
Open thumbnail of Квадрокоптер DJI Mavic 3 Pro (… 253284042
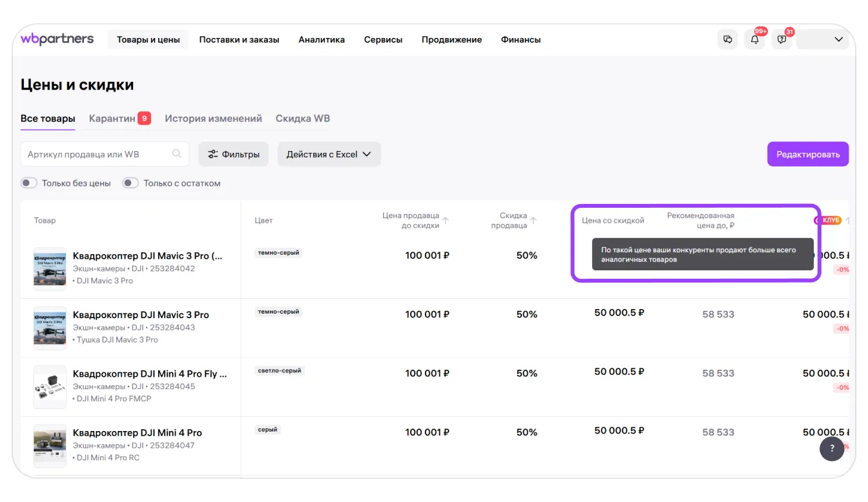click(50, 268)
